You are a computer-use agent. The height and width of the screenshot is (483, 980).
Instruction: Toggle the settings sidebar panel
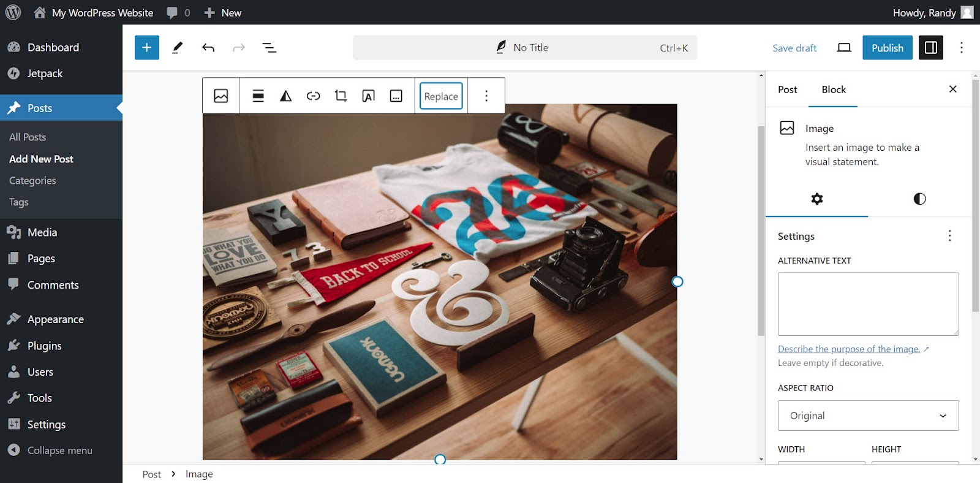click(930, 48)
